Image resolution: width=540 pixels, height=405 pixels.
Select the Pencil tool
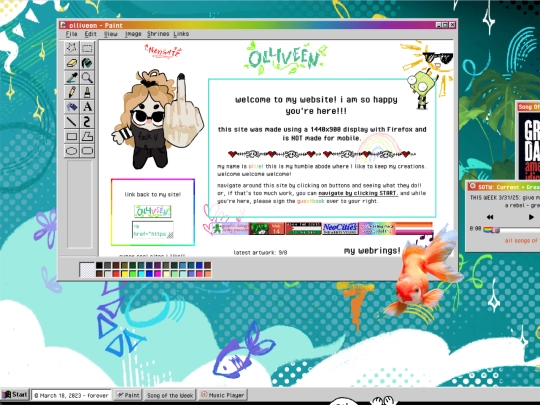(71, 92)
